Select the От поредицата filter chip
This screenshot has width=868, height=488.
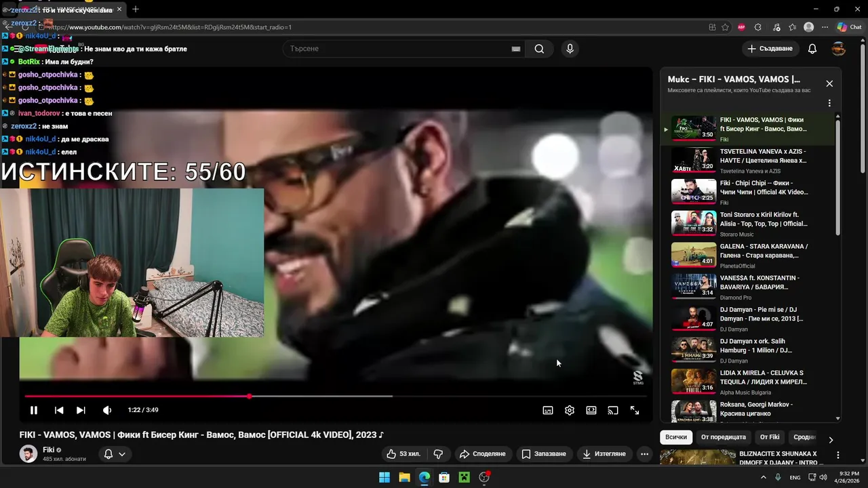coord(724,437)
